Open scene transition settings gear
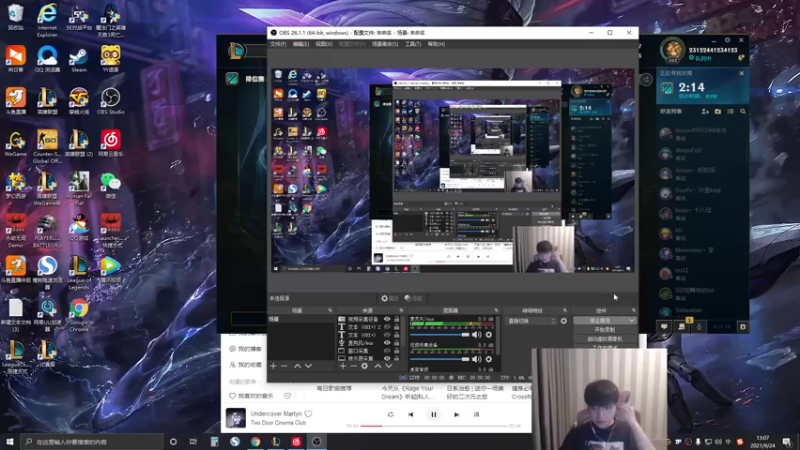 [x=564, y=321]
